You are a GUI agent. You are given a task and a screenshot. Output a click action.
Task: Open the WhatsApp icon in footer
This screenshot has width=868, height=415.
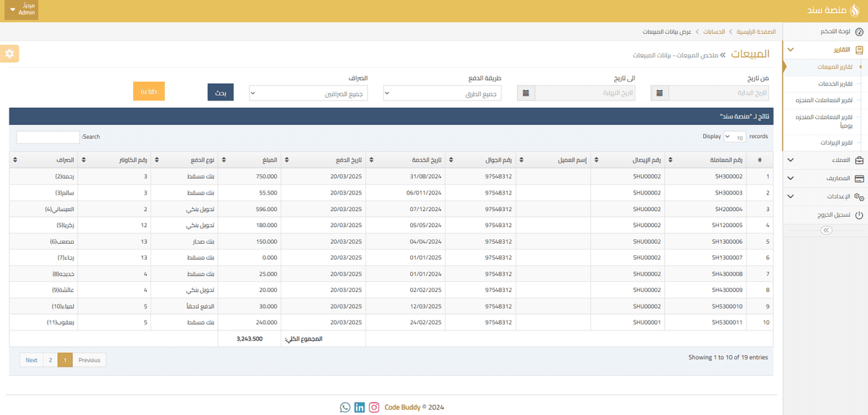(x=345, y=407)
